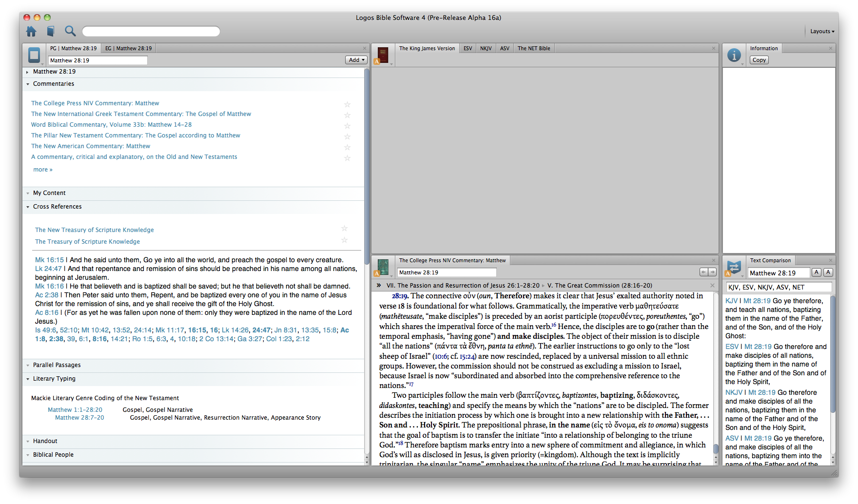Focus the main search box in toolbar

151,31
